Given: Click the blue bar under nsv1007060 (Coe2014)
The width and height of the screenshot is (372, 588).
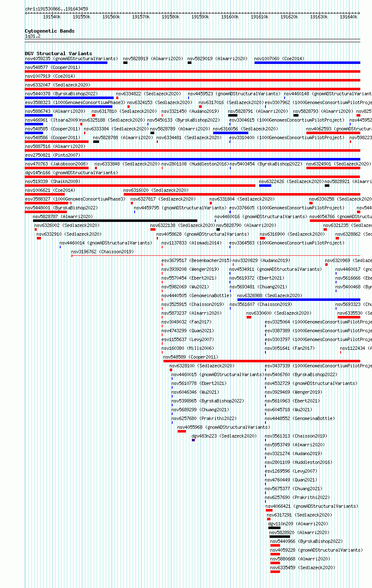Looking at the screenshot, I should pyautogui.click(x=307, y=63).
